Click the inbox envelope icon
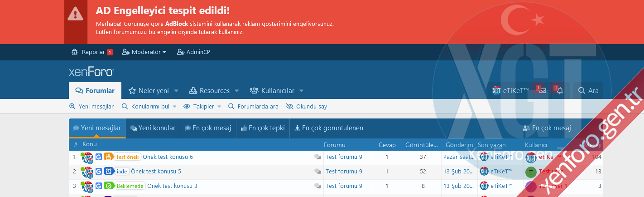Image resolution: width=644 pixels, height=197 pixels. [x=543, y=91]
